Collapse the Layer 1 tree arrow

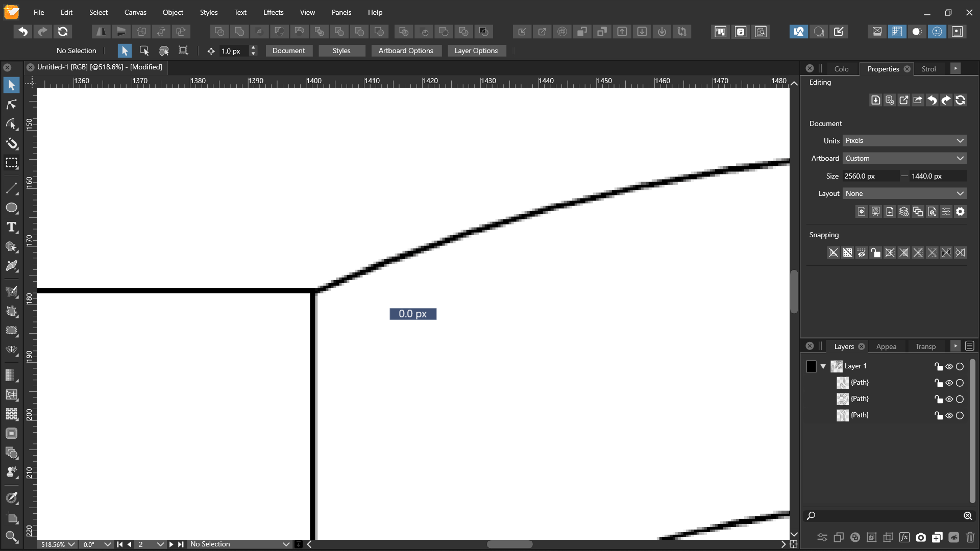pos(823,366)
